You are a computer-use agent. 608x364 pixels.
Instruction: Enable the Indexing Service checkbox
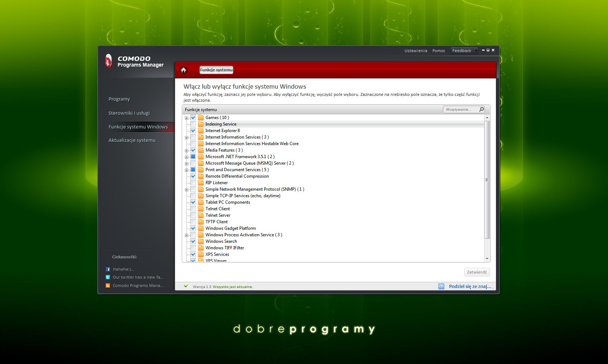point(193,124)
